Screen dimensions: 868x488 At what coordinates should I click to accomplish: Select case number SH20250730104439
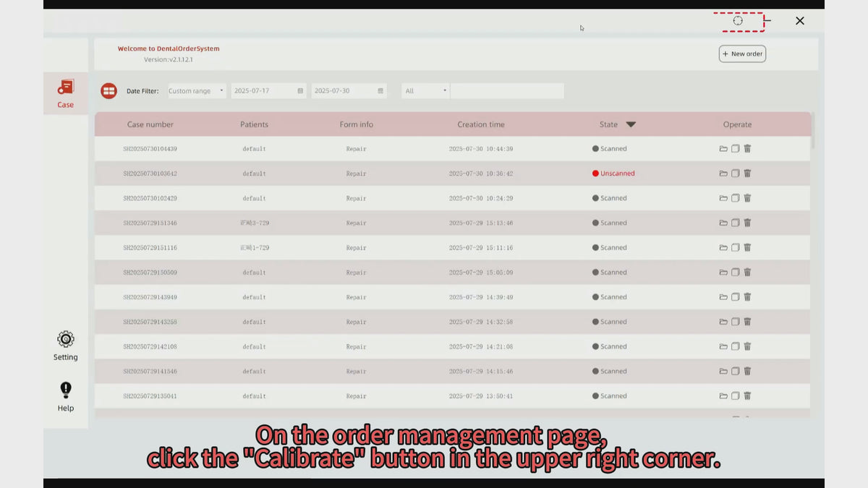click(x=150, y=149)
